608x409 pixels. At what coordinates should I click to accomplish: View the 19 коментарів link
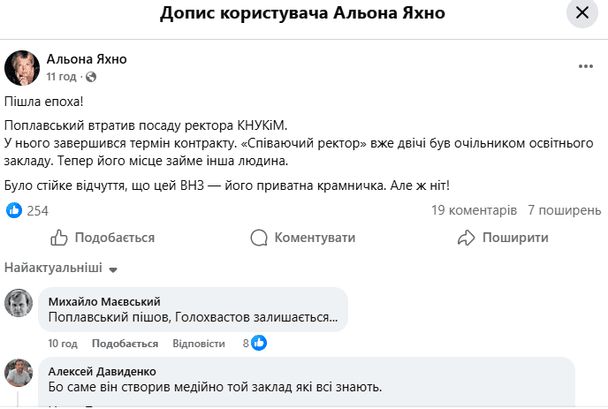coord(474,210)
